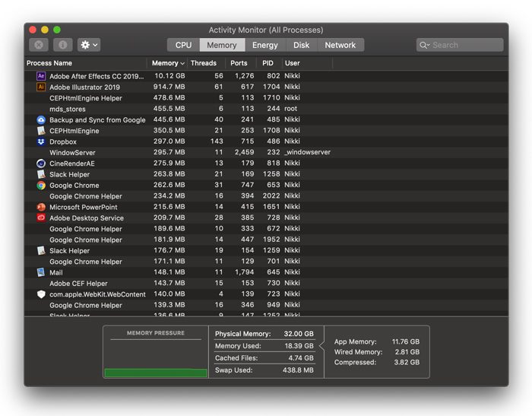Click the Quit Process (X) toolbar button

pyautogui.click(x=39, y=45)
